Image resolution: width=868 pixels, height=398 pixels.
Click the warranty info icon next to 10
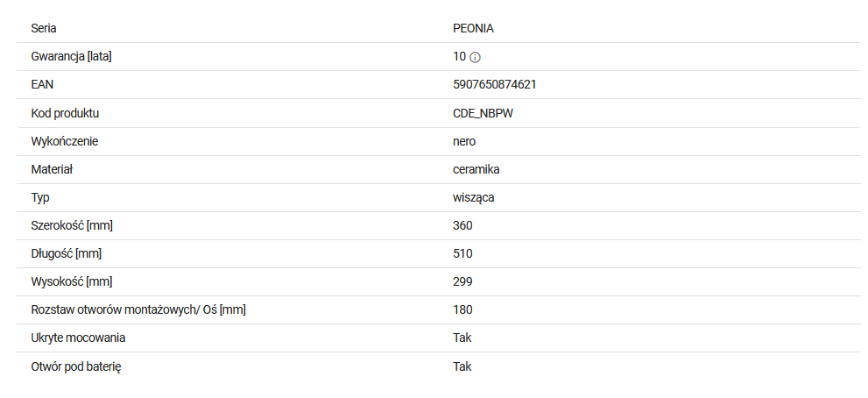pyautogui.click(x=475, y=57)
